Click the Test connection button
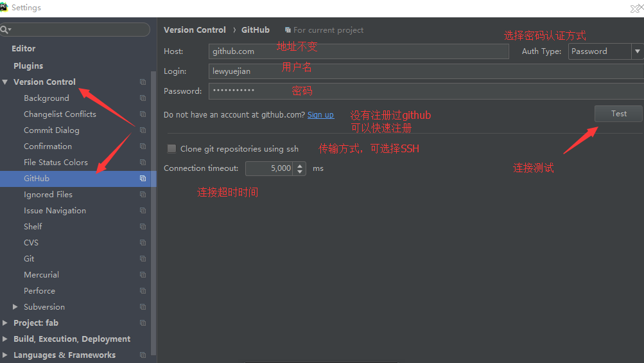Viewport: 644px width, 363px height. click(x=618, y=114)
